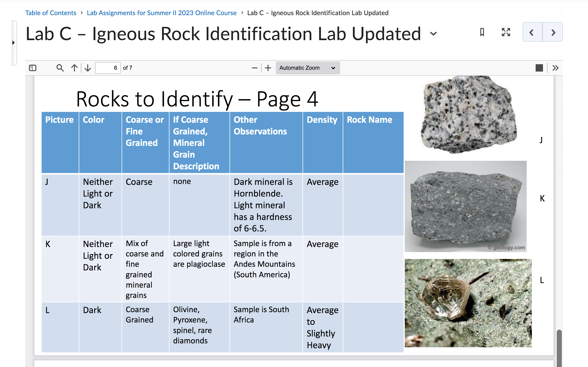Open the Automatic Zoom dropdown
The width and height of the screenshot is (588, 367).
(308, 68)
